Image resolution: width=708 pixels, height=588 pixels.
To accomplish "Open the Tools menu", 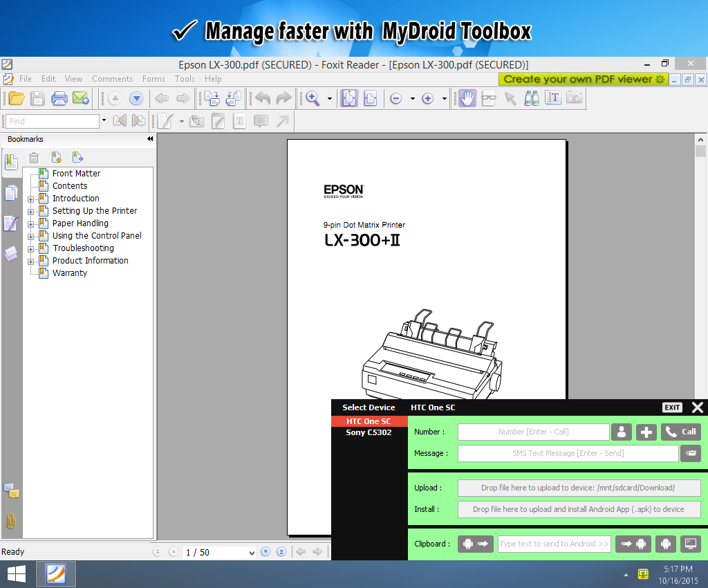I will pos(185,79).
